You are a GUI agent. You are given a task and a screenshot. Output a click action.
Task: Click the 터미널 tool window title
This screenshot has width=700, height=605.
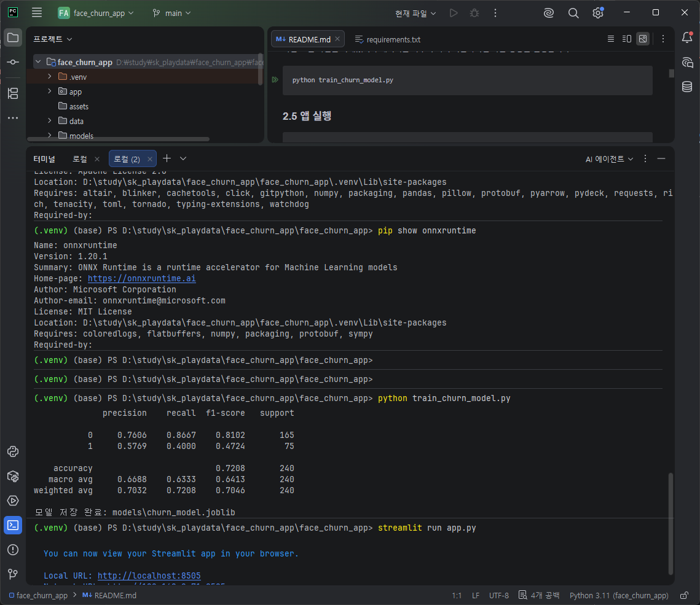pyautogui.click(x=44, y=159)
